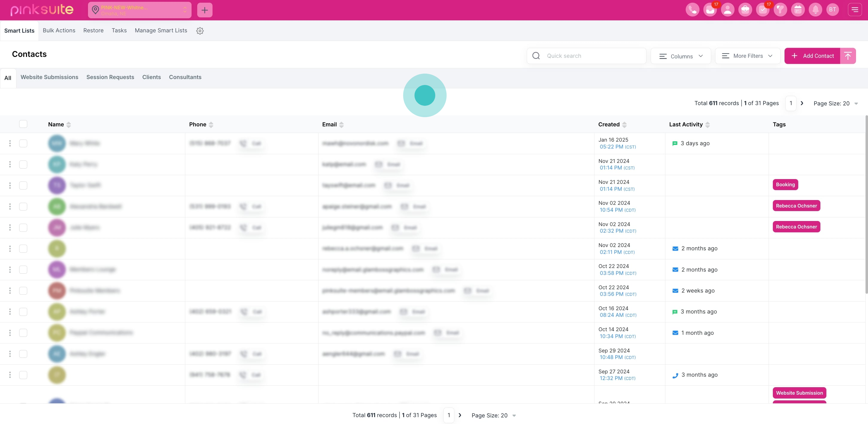868x424 pixels.
Task: Switch to the Website Submissions tab
Action: coord(49,77)
